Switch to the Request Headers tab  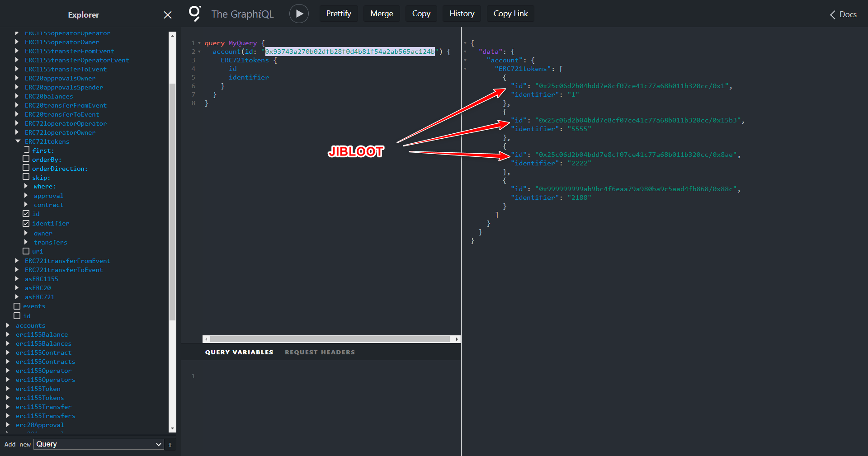[320, 352]
